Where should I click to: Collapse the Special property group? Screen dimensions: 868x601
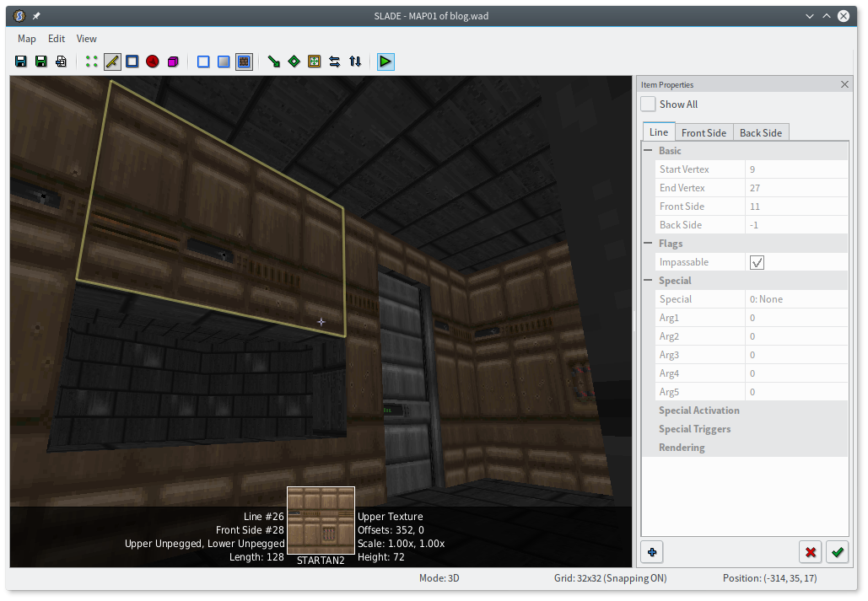point(648,281)
